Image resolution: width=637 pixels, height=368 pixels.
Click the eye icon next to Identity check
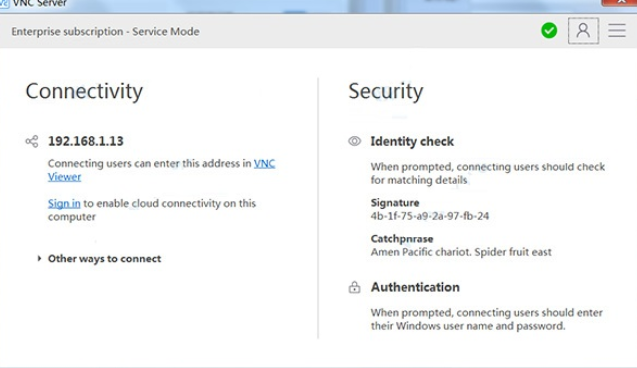click(x=354, y=141)
